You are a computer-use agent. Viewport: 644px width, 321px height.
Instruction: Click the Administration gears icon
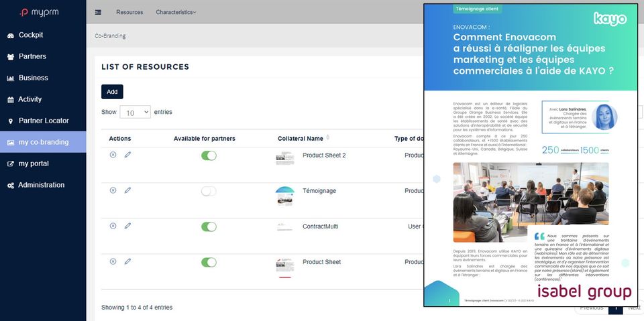tap(11, 186)
